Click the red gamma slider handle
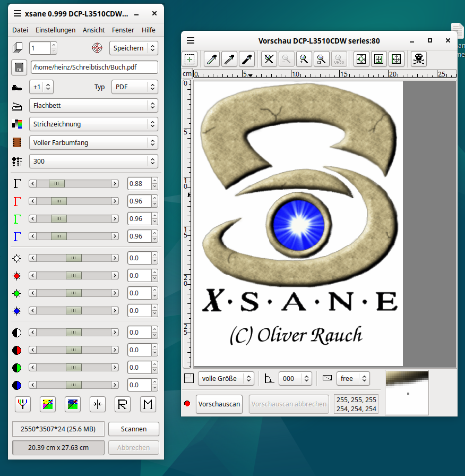Screen dimensions: 465x476 click(x=59, y=201)
